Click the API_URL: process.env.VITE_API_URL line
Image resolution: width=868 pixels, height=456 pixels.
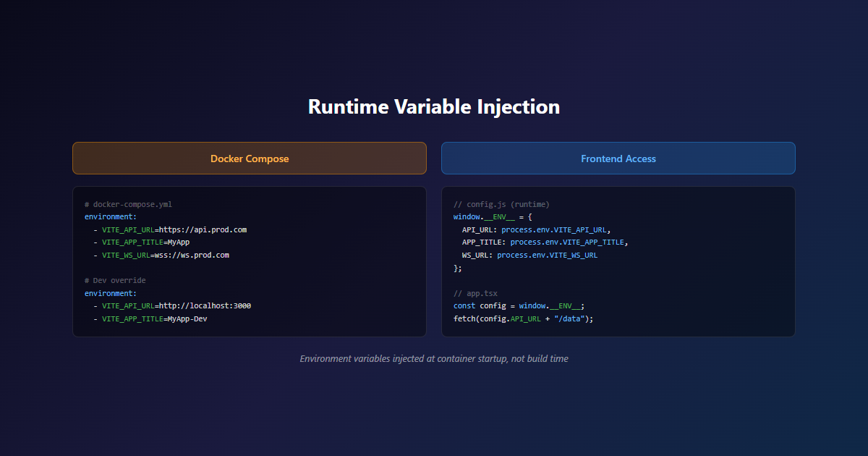click(x=537, y=230)
